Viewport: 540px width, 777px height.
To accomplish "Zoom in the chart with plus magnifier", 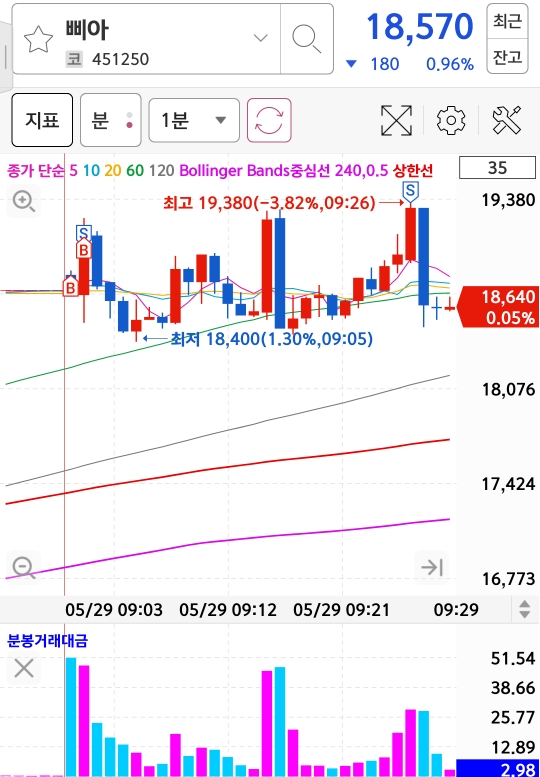I will pos(24,201).
